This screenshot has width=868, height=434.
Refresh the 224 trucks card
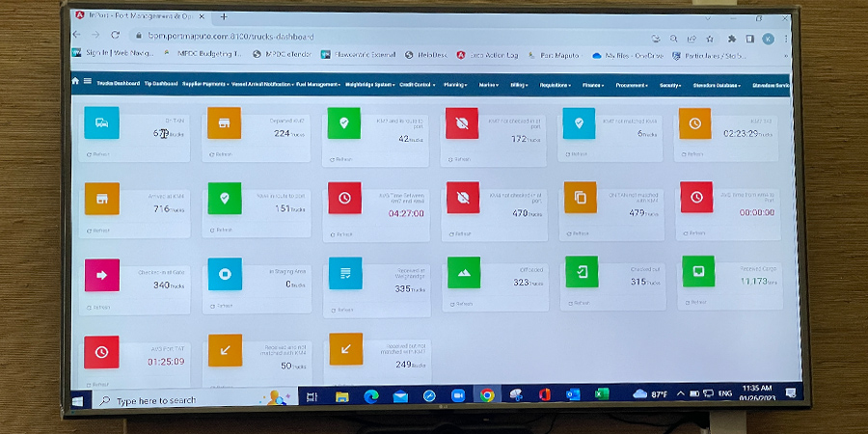point(221,154)
